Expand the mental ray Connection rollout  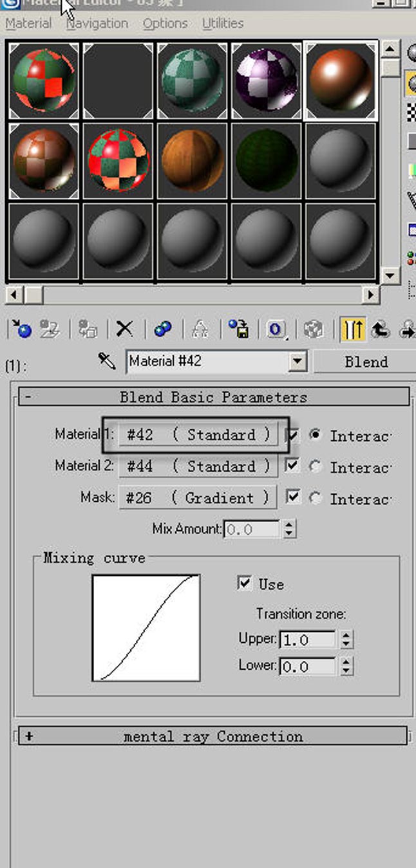[x=213, y=736]
